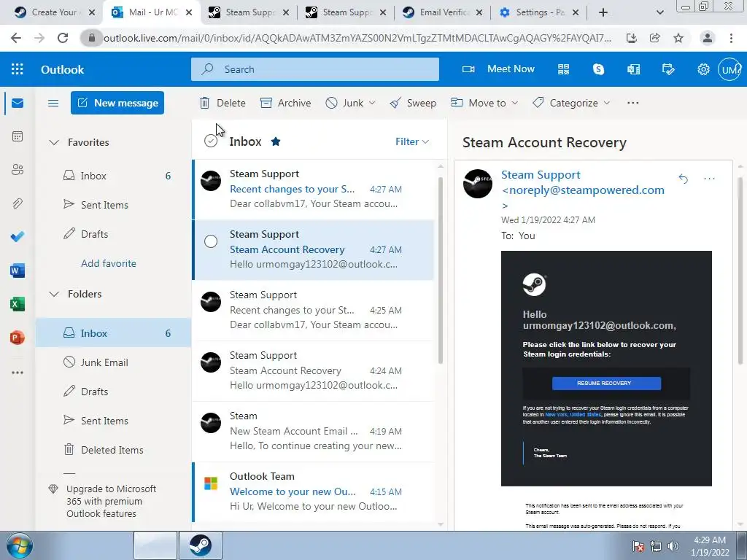Open the Filter dropdown
This screenshot has height=560, width=747.
click(x=412, y=141)
